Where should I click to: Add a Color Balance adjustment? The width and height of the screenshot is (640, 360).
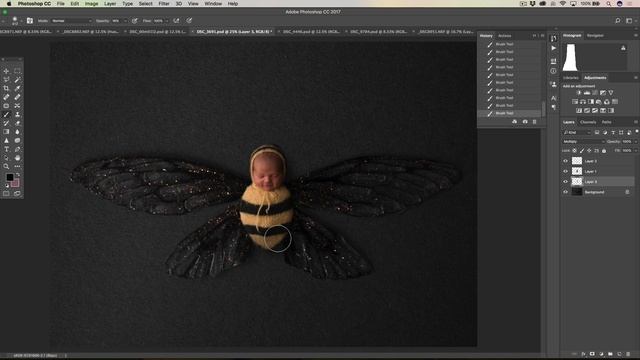[x=583, y=102]
